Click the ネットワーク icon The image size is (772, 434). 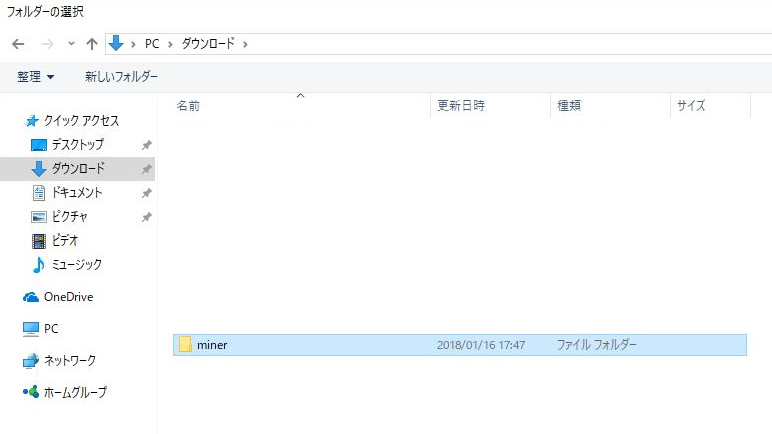31,361
